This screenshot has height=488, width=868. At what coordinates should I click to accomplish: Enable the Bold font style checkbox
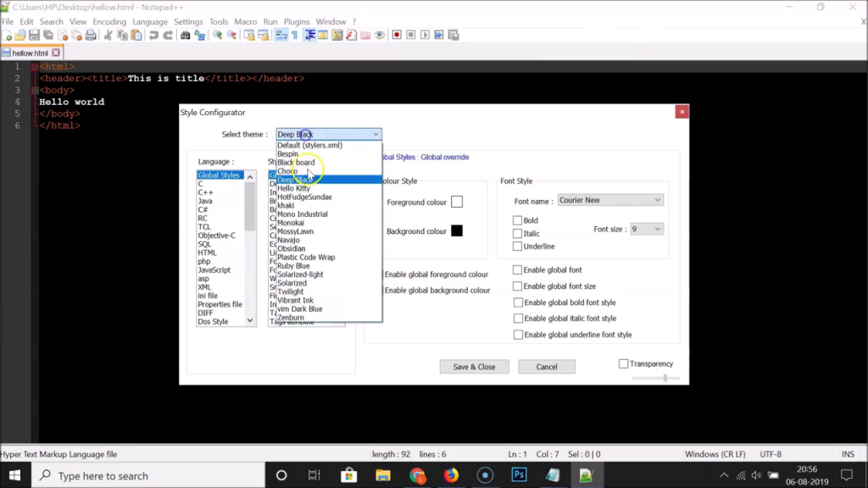click(x=517, y=220)
